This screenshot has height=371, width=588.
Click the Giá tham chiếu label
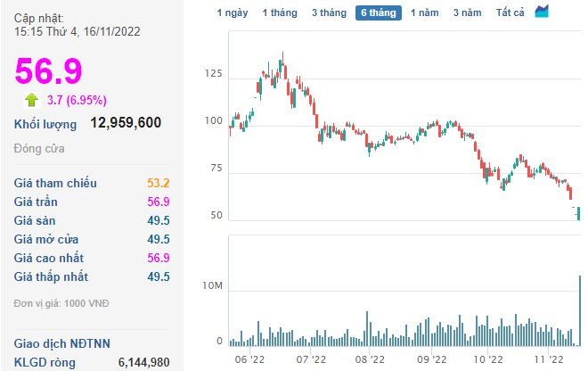(55, 183)
